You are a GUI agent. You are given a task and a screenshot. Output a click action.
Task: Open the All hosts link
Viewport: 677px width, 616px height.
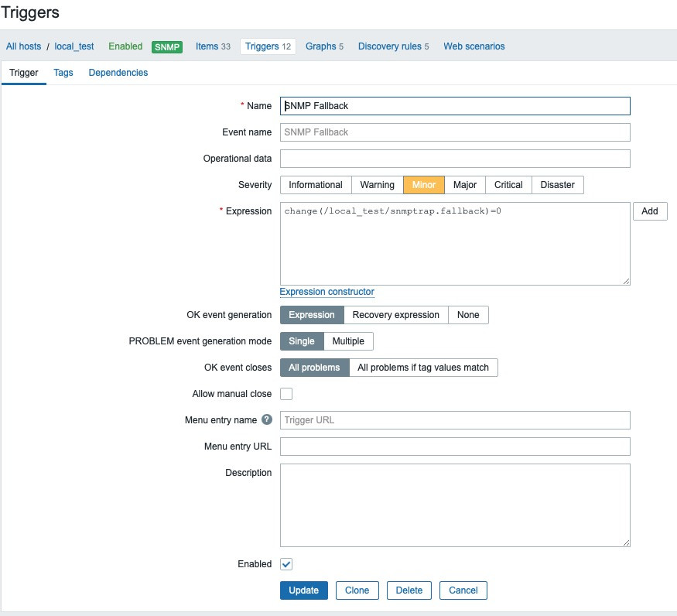(x=23, y=46)
